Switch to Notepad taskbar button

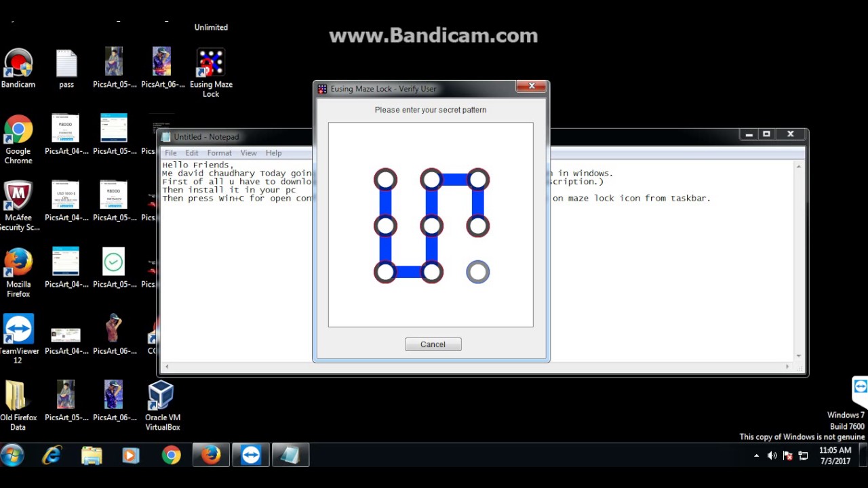[291, 455]
